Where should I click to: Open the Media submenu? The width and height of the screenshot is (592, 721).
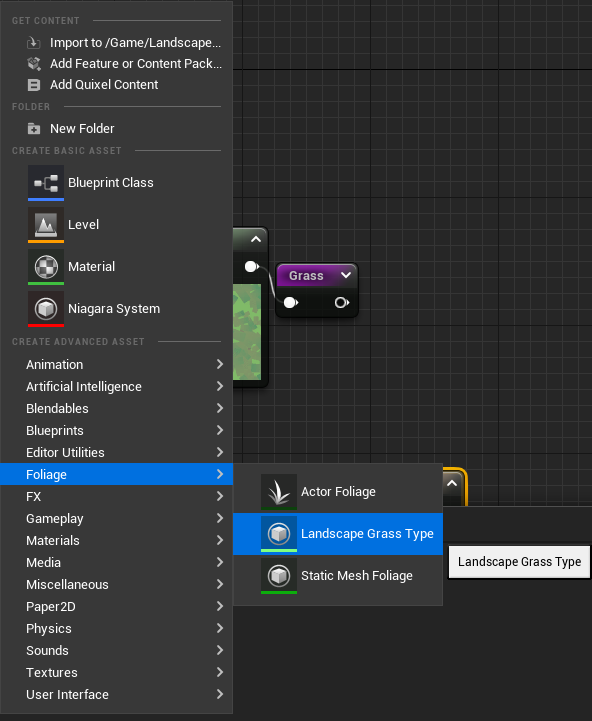pos(116,563)
